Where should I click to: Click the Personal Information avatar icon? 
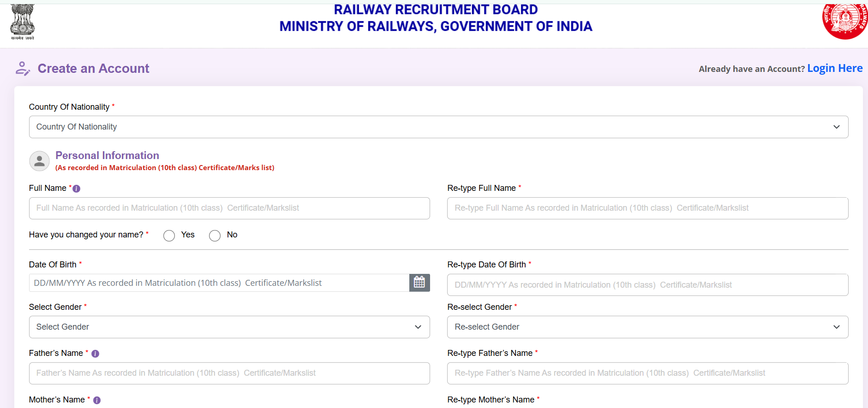click(x=39, y=161)
